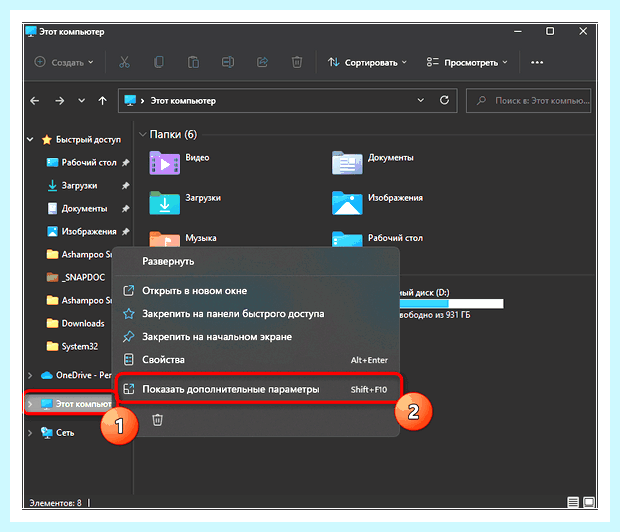This screenshot has height=532, width=620.
Task: Click the Элементов: 8 status text
Action: 55,503
